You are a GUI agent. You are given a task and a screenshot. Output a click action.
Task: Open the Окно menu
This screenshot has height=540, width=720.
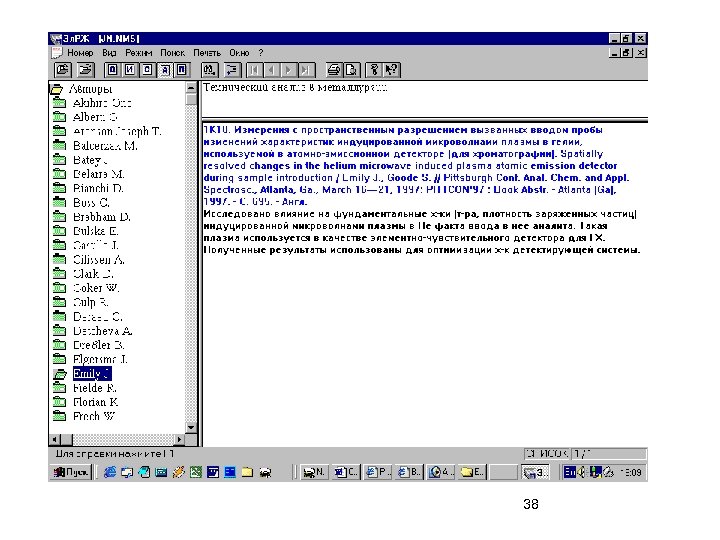coord(239,53)
